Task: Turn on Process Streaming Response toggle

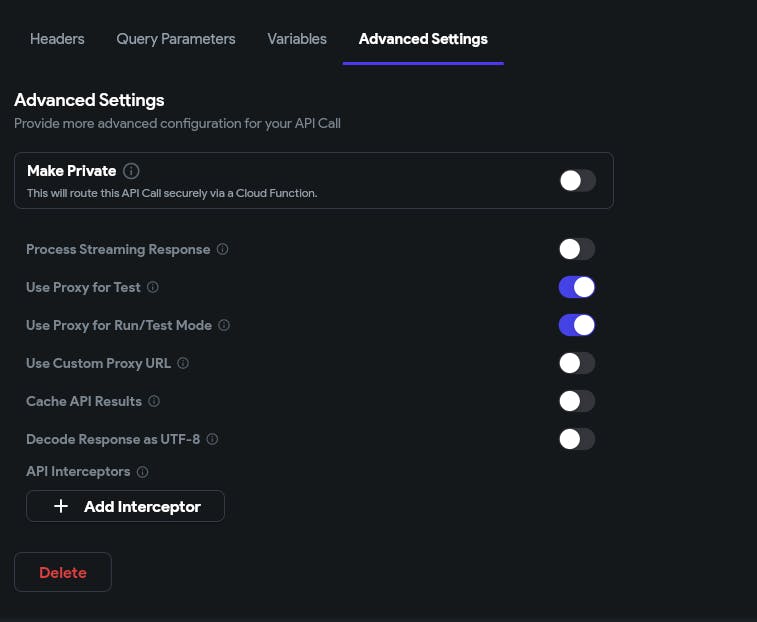Action: point(577,249)
